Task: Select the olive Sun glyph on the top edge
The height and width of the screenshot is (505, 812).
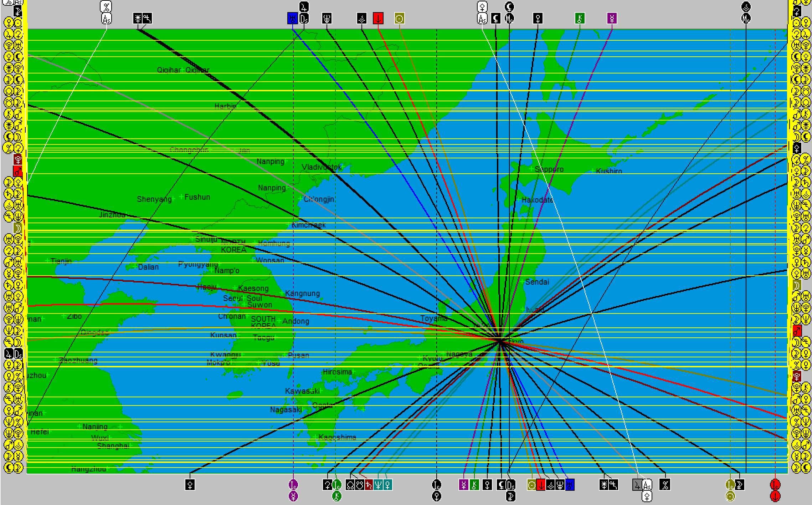Action: [399, 19]
